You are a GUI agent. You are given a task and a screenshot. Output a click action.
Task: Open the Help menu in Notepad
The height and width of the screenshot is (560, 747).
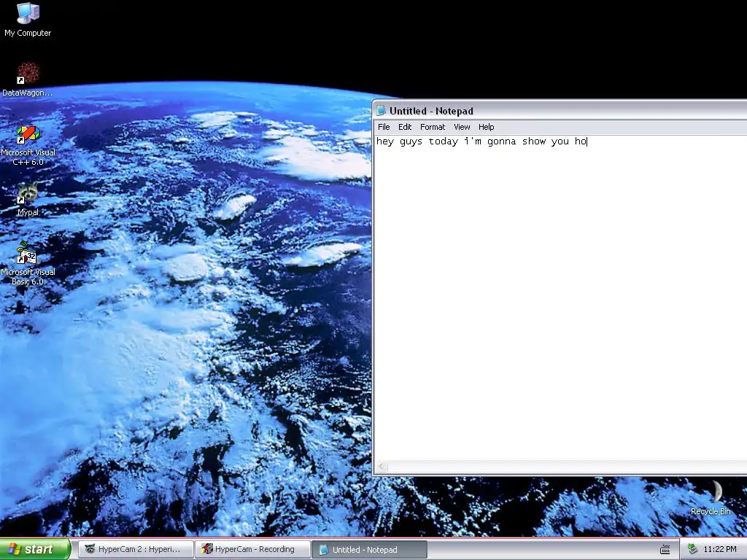[487, 127]
